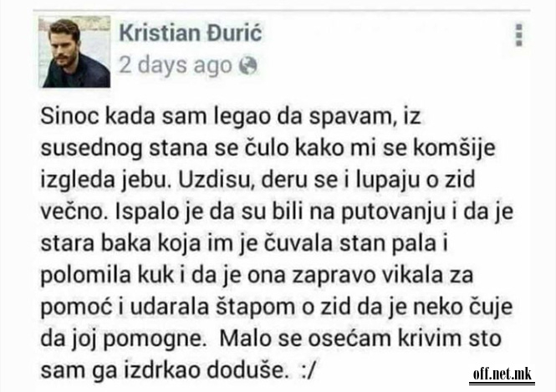The image size is (556, 392).
Task: Click the word "večno." in the post
Action: point(74,212)
